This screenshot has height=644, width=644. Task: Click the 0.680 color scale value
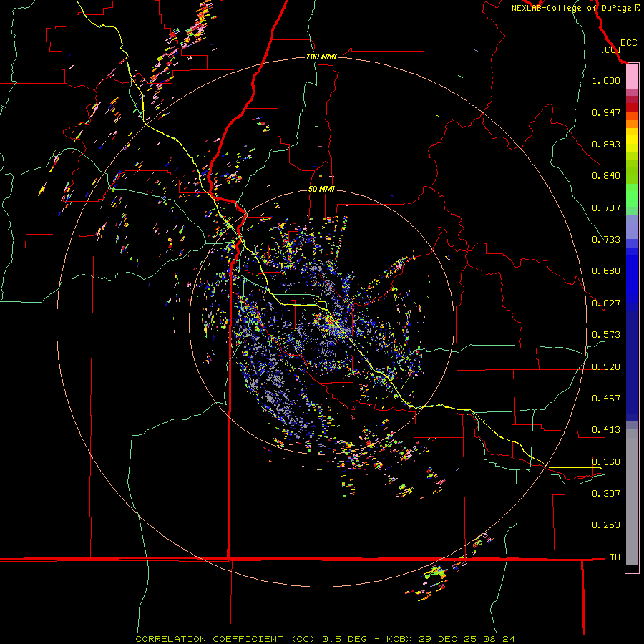[x=606, y=271]
